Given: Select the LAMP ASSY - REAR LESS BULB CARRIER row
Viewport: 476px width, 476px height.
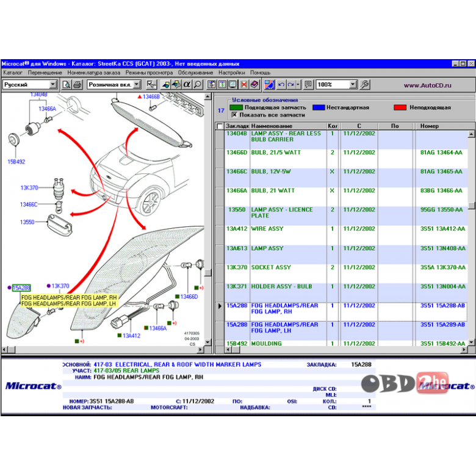Looking at the screenshot, I should click(346, 139).
